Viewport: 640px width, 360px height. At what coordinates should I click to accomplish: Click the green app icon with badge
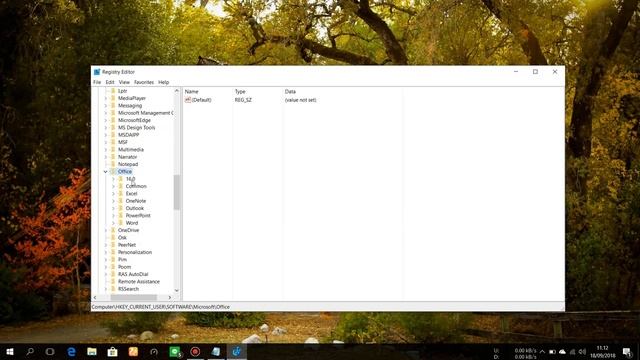tap(175, 351)
